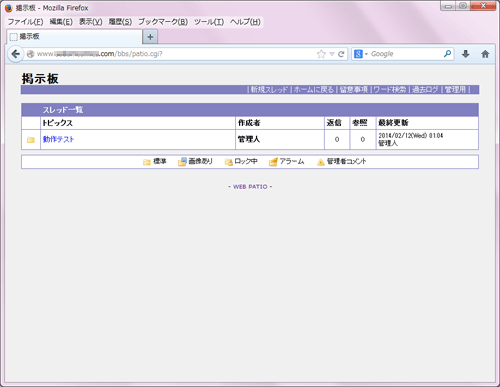Click the トピックス column header
Viewport: 500px width, 387px height.
[x=57, y=123]
